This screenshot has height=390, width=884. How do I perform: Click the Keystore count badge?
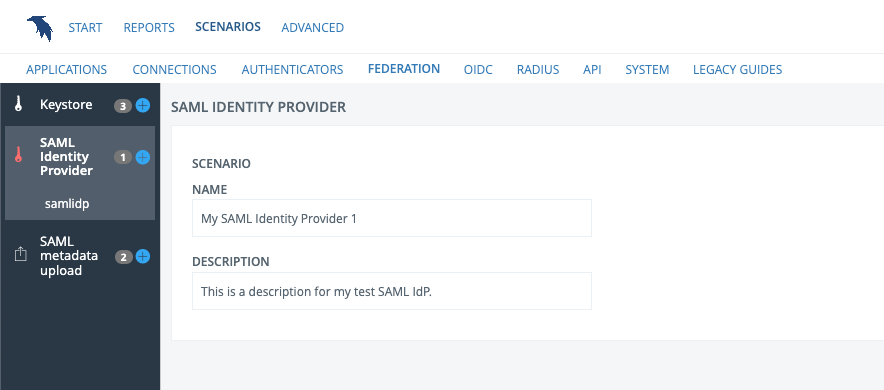pos(122,106)
